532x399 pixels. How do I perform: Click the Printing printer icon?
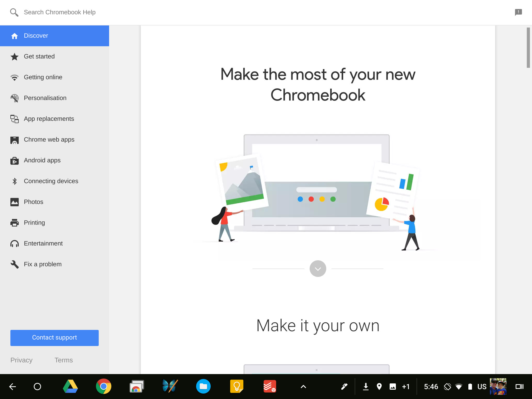pos(15,223)
